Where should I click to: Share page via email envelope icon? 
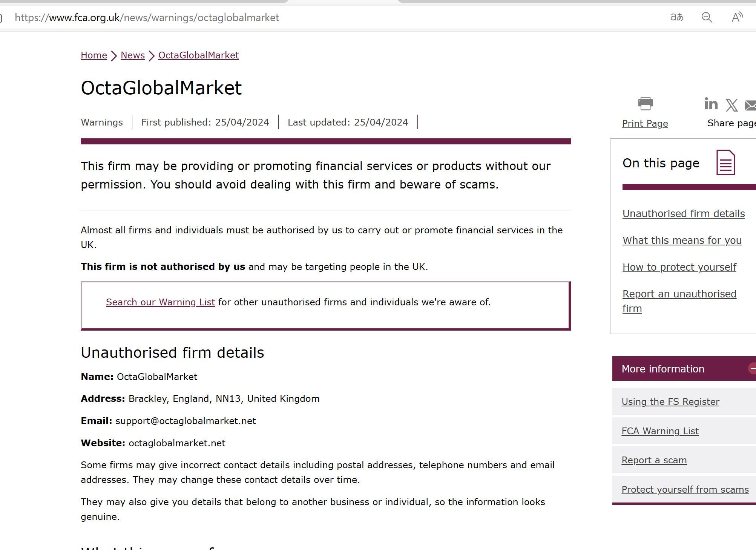click(x=751, y=105)
